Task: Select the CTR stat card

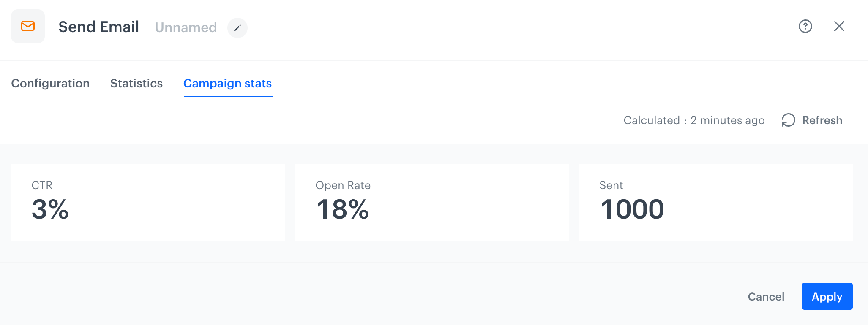Action: click(147, 203)
